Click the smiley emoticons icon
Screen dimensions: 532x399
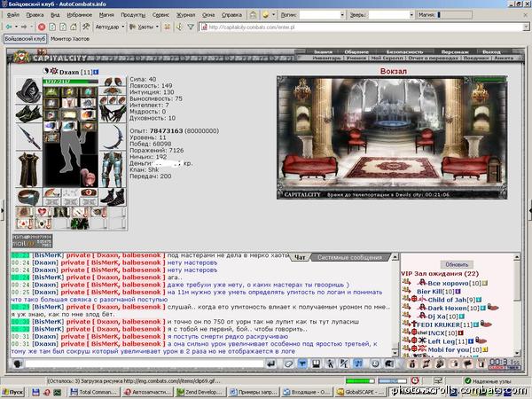coord(375,364)
